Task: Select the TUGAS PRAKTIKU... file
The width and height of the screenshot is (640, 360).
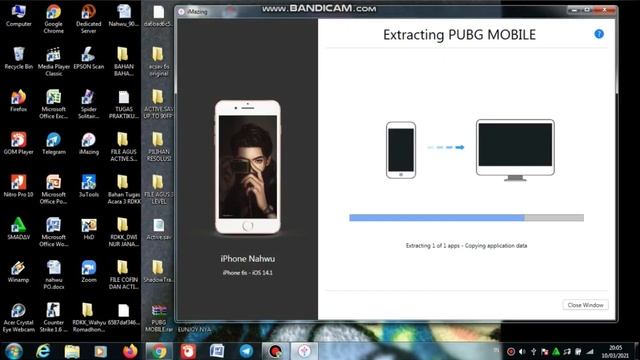Action: (x=124, y=104)
